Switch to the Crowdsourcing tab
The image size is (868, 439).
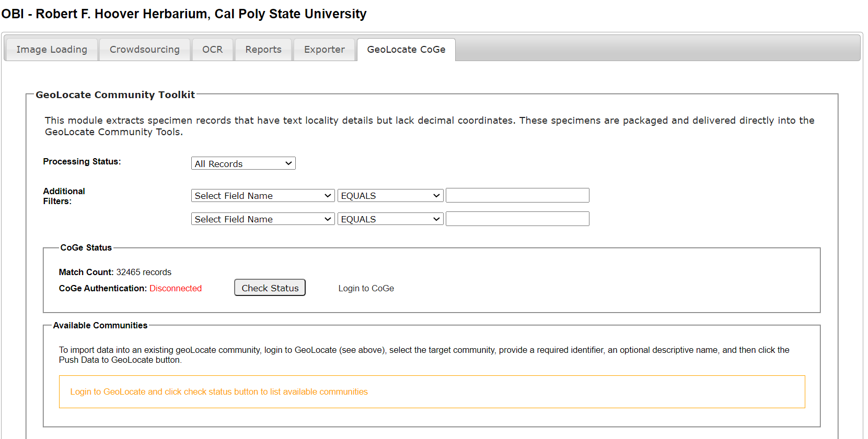point(144,50)
